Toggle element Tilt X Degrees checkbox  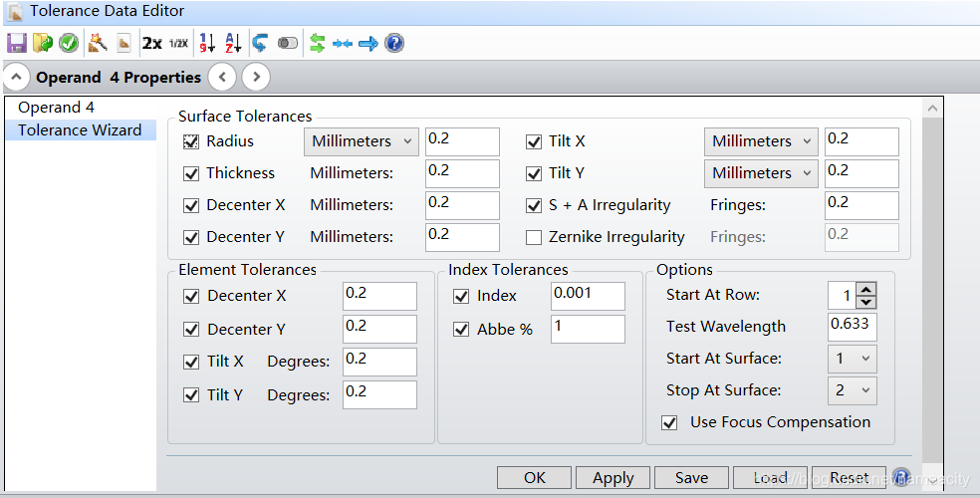point(191,362)
